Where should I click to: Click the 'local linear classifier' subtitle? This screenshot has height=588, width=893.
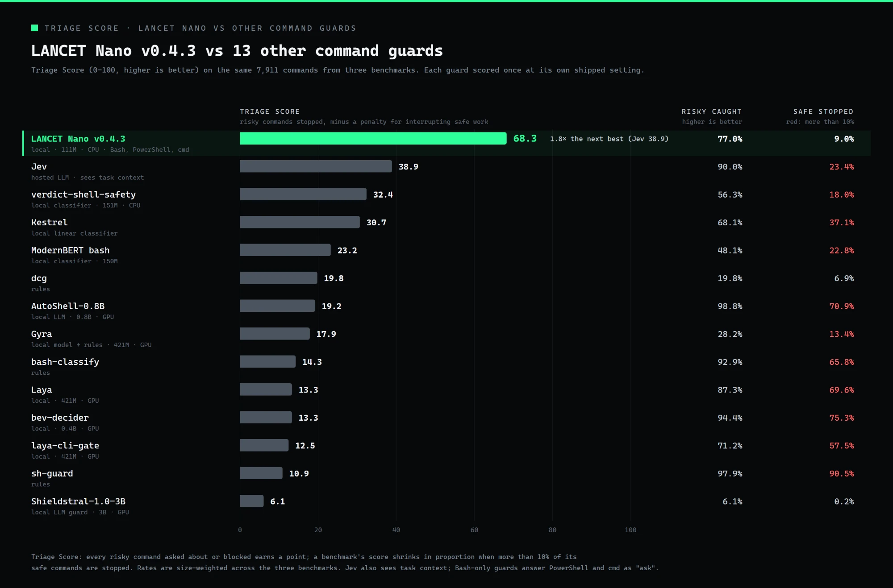(x=75, y=233)
